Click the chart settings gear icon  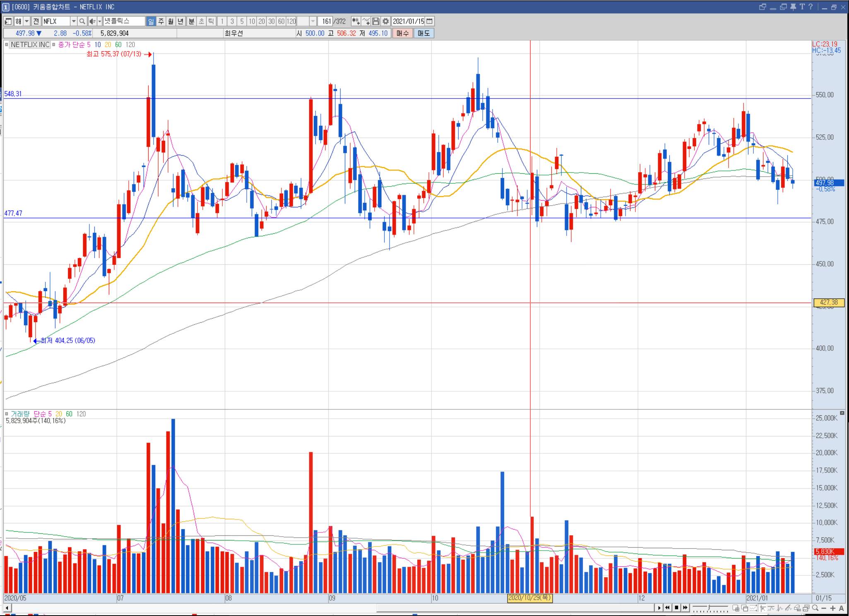point(386,22)
